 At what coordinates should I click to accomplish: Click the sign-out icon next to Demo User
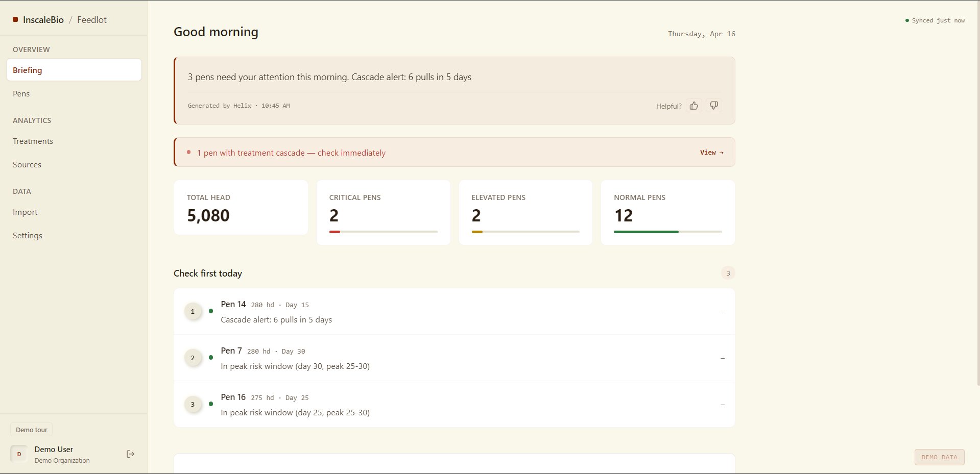tap(130, 454)
